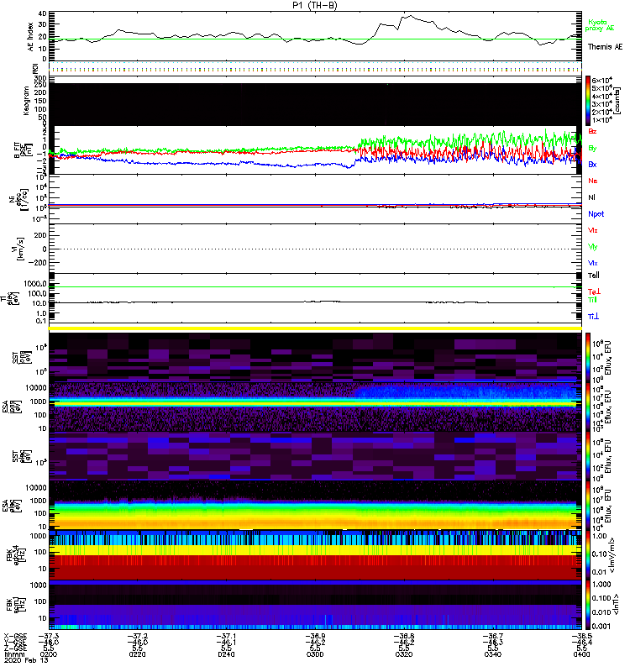Select the green "Kyoto proxy AE" legend label
This screenshot has width=630, height=672.
point(599,25)
